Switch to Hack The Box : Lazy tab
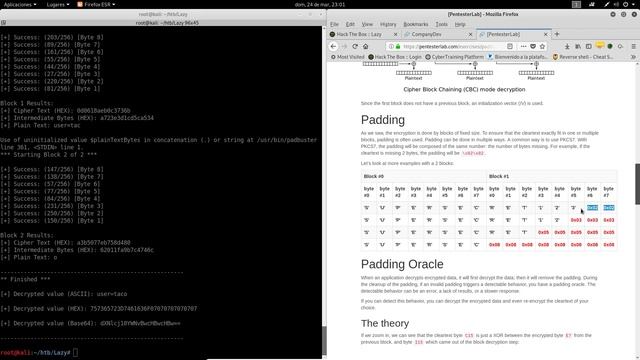Image resolution: width=640 pixels, height=360 pixels. pyautogui.click(x=364, y=34)
